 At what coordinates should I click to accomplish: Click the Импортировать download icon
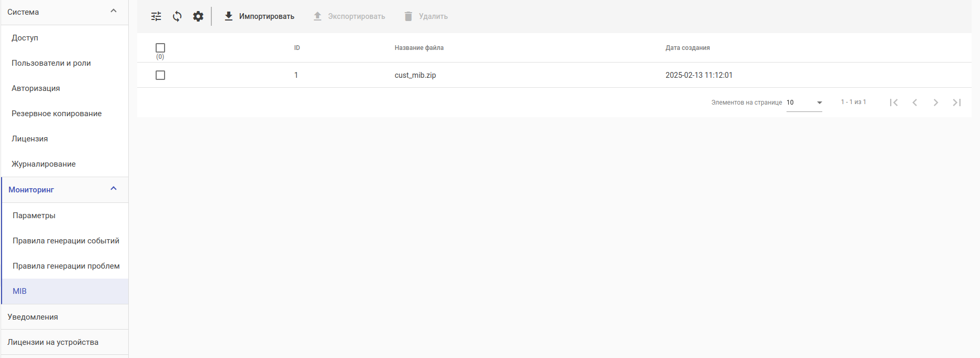pyautogui.click(x=229, y=16)
